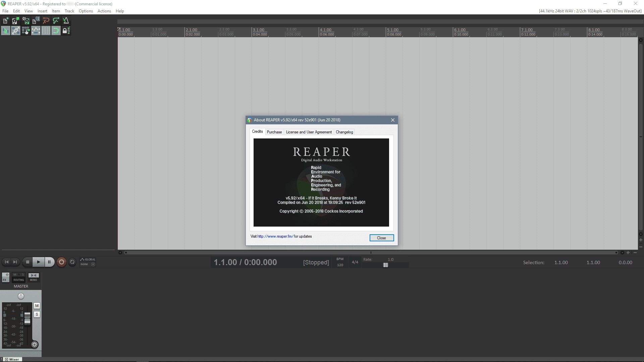Screen dimensions: 644x362
Task: Click the Save Project toolbar icon
Action: coord(25,21)
